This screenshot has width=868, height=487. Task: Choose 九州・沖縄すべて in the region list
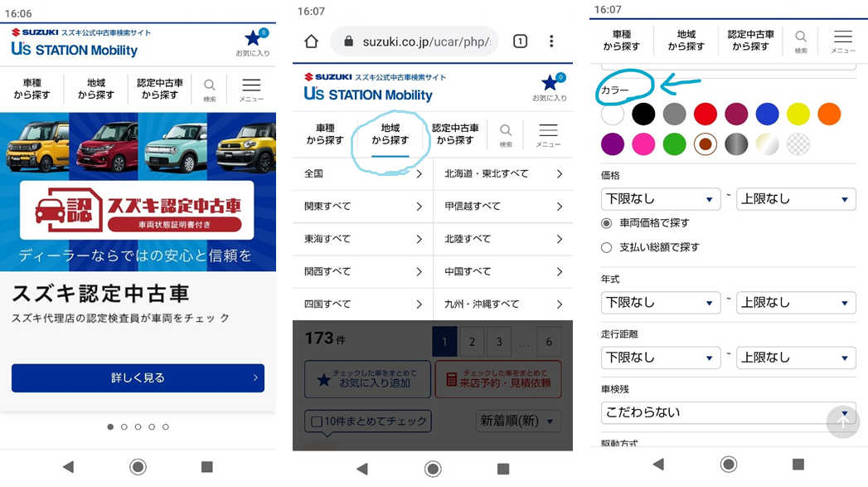coord(503,304)
